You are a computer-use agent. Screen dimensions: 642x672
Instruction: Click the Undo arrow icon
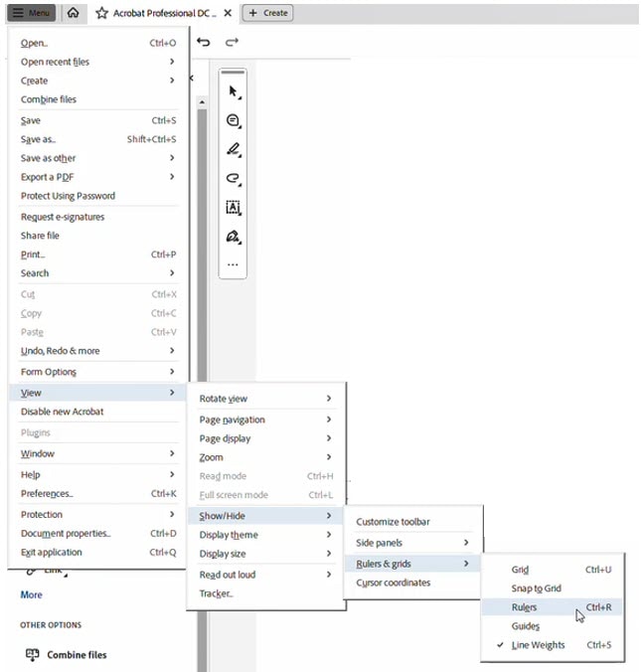(204, 42)
